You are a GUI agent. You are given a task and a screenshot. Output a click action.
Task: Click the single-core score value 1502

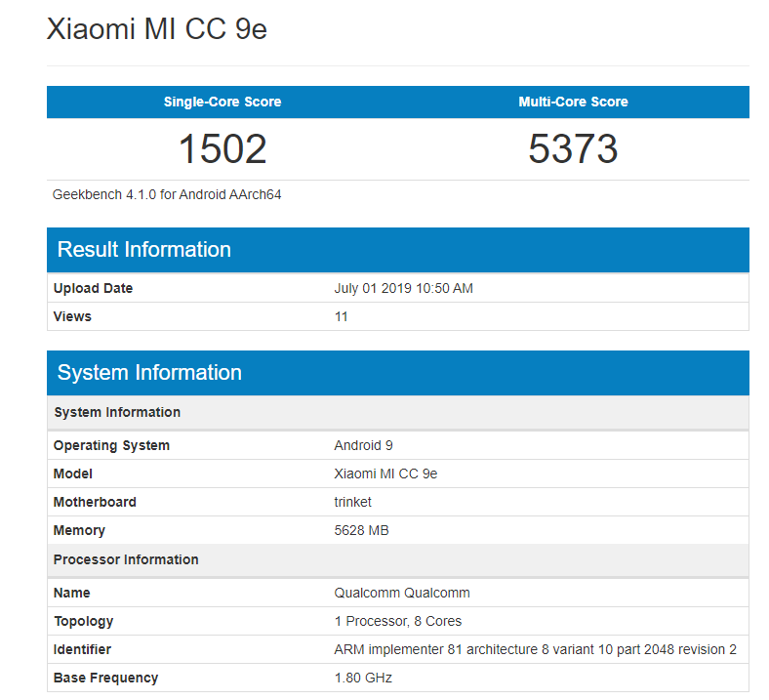pos(223,149)
